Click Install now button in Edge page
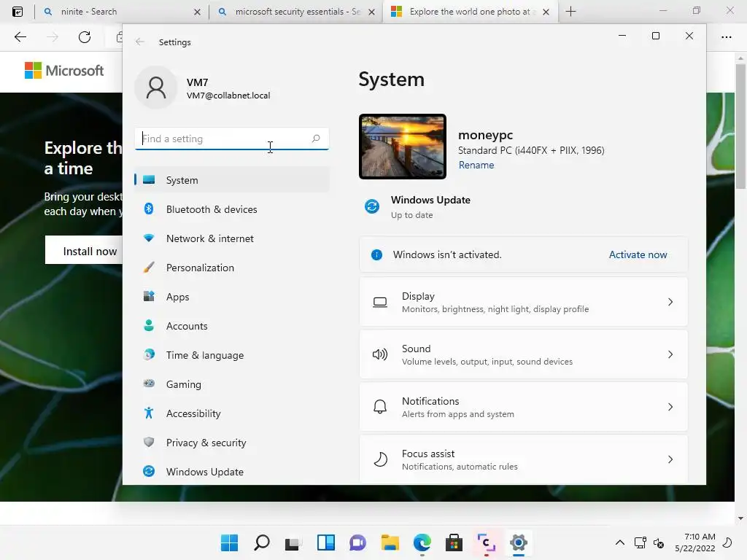The width and height of the screenshot is (747, 560). 84,251
